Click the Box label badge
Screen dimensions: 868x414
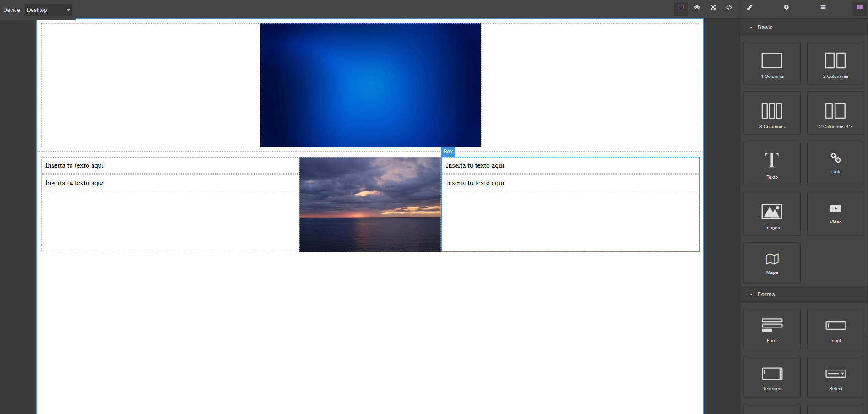[x=448, y=152]
